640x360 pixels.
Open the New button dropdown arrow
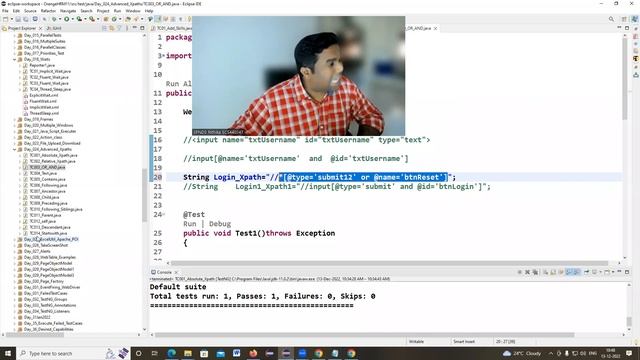[12, 19]
